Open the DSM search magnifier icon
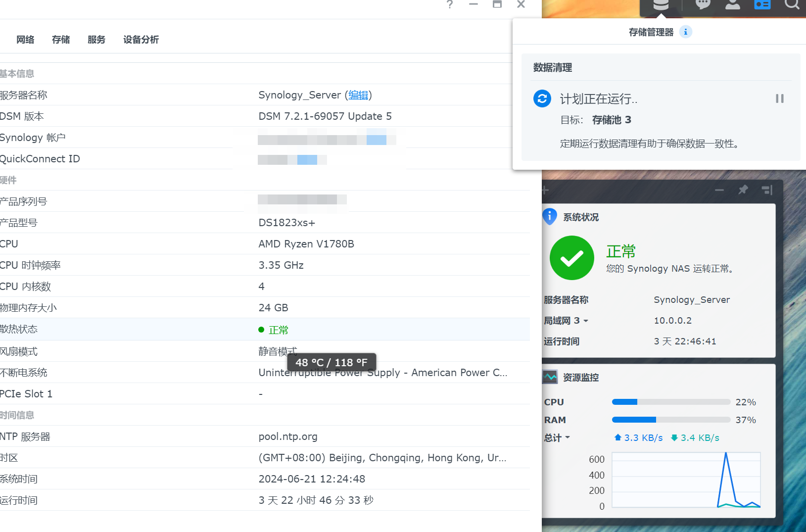Screen dimensions: 806x532 coord(792,4)
